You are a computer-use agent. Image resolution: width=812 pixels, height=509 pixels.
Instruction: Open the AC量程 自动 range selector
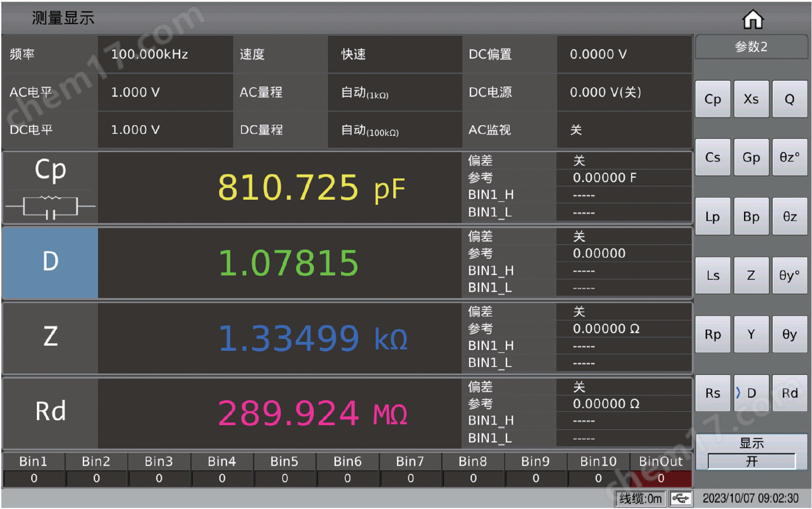click(x=395, y=92)
